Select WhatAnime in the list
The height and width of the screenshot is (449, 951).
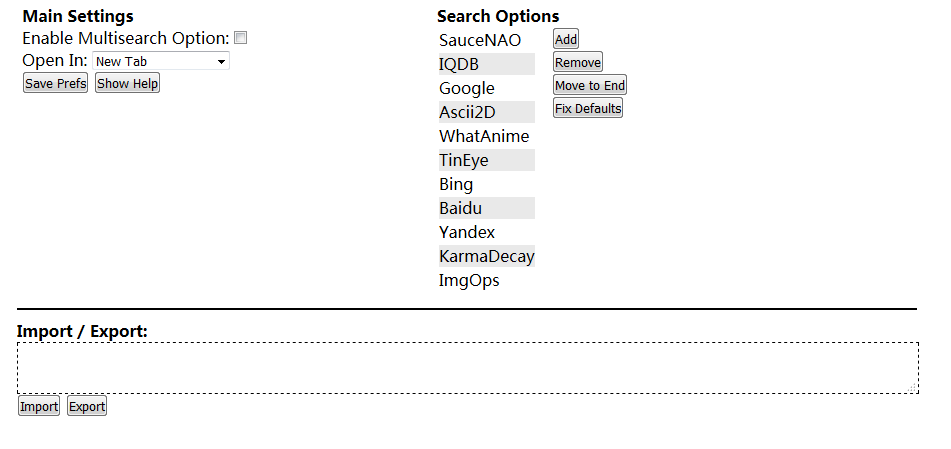tap(484, 136)
